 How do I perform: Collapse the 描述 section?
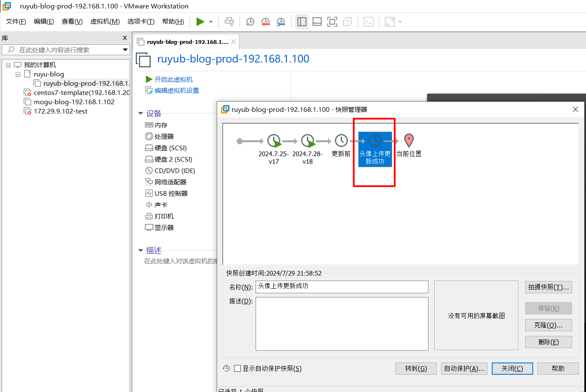141,250
